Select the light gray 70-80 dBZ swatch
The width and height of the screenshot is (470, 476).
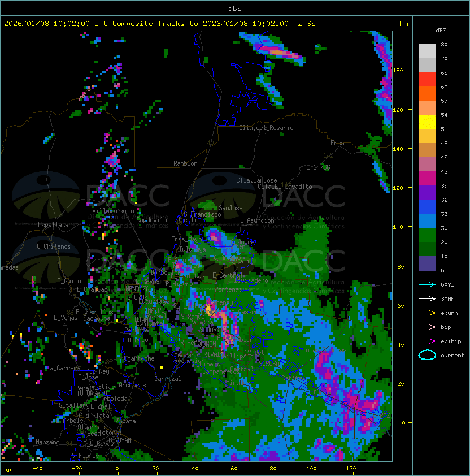pos(427,51)
